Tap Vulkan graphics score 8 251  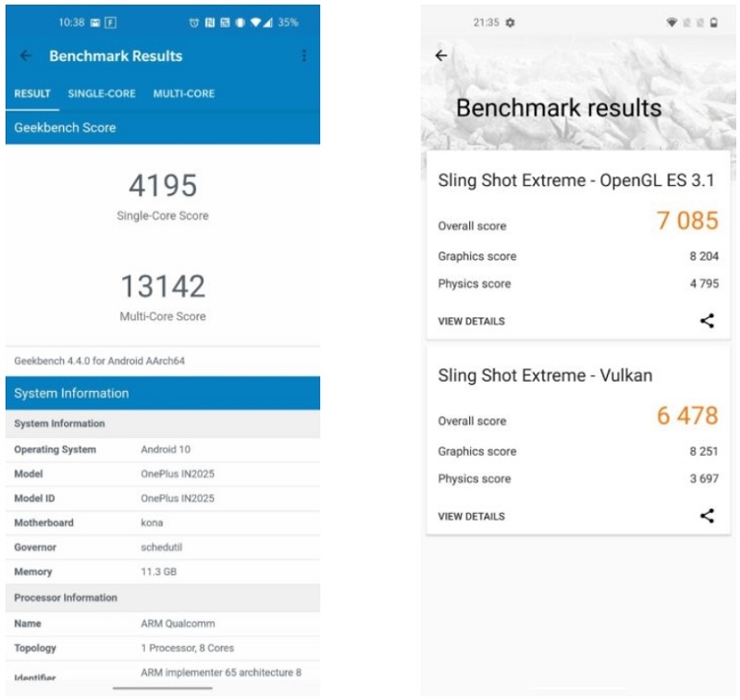[704, 451]
